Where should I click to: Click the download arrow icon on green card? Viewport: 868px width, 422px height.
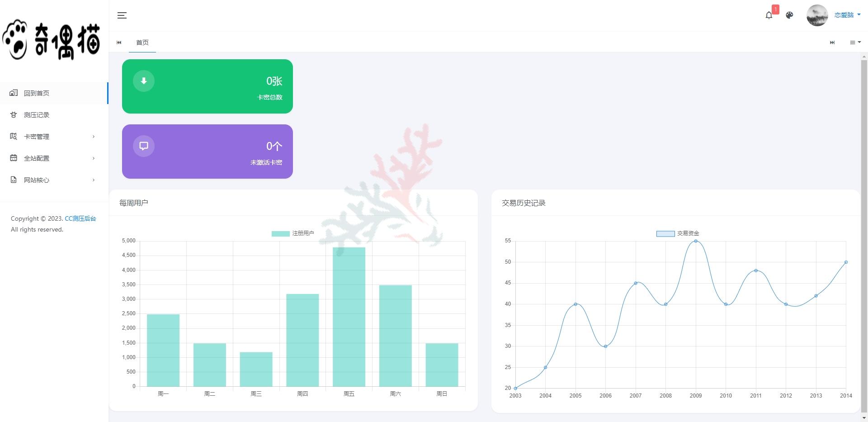click(x=144, y=81)
